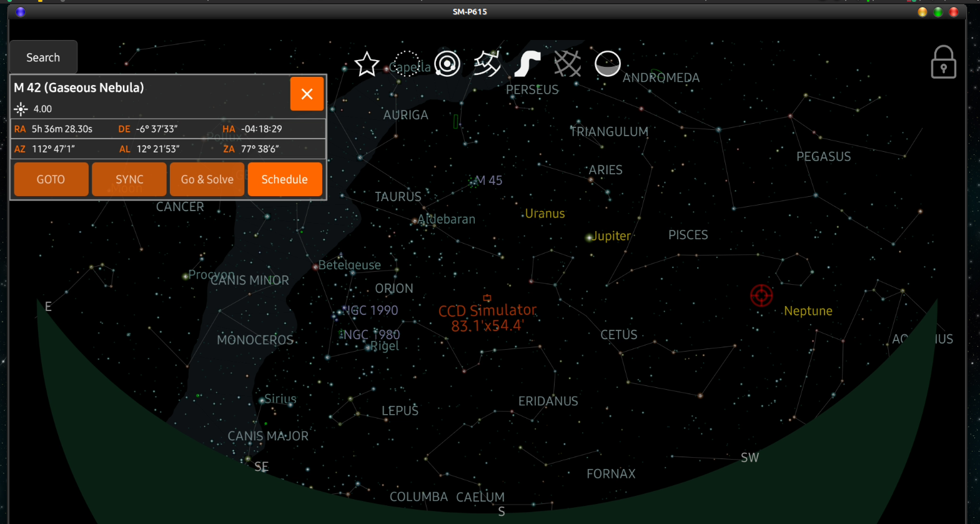The height and width of the screenshot is (524, 980).
Task: Click the HA value -04:18:29
Action: click(x=262, y=129)
